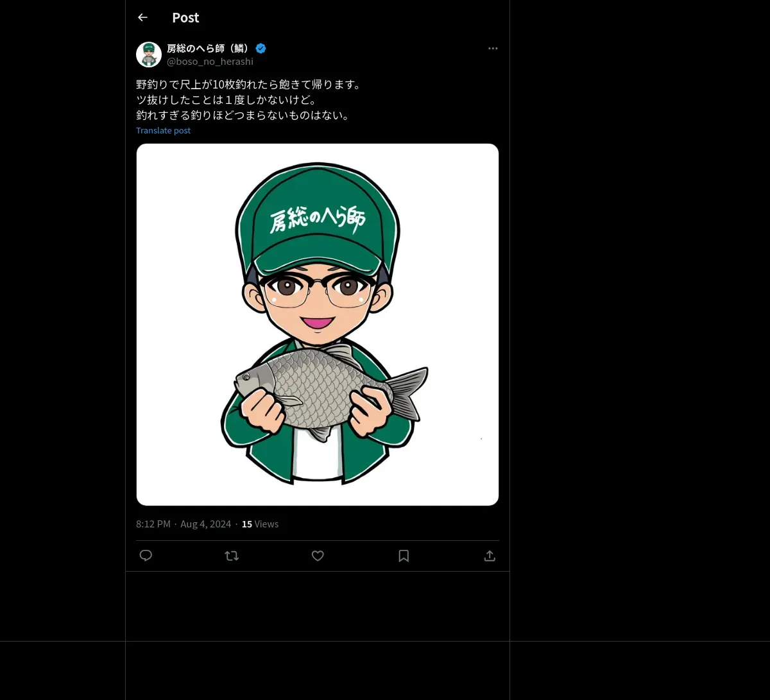
Task: Open the @boso_no_herashi handle link
Action: 210,62
